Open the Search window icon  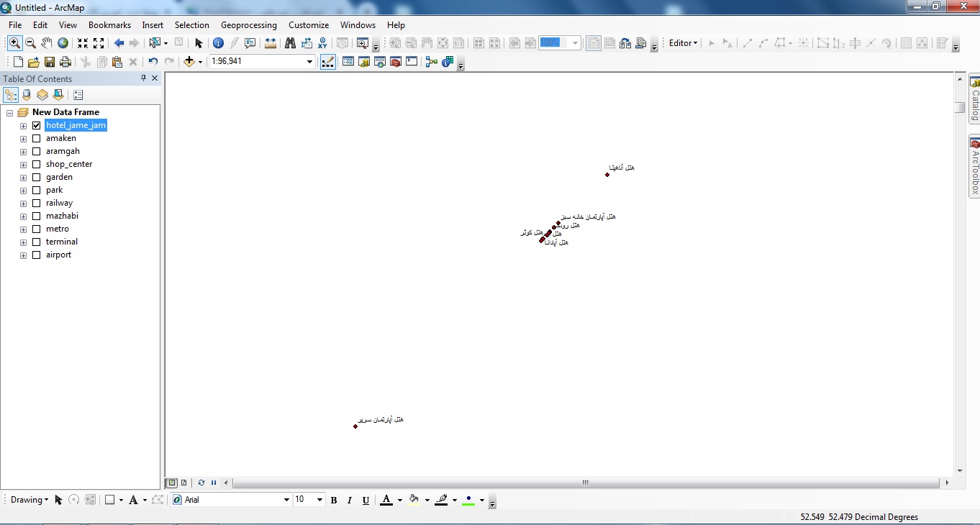[380, 62]
